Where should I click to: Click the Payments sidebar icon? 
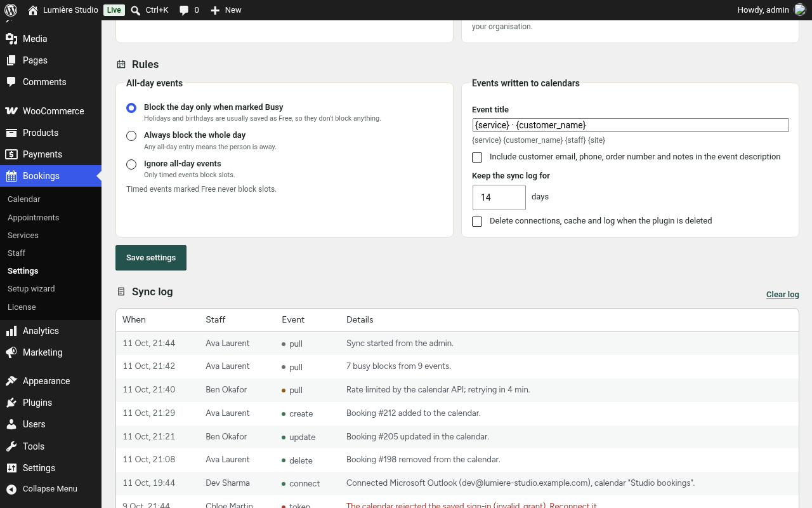pos(11,154)
